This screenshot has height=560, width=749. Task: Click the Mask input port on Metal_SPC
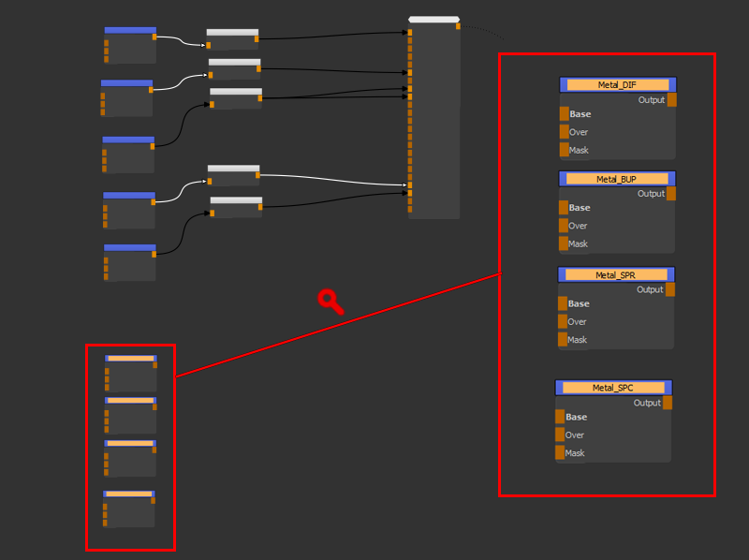560,453
